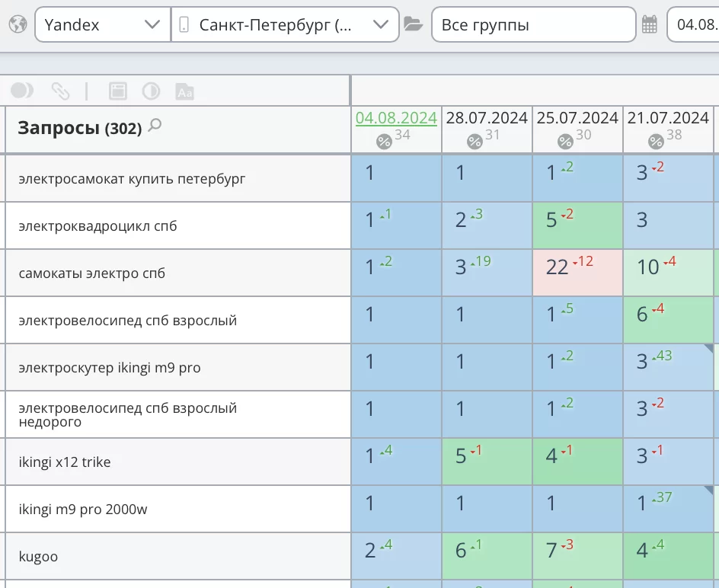
Task: Click the globe icon beside Yandex selector
Action: coord(18,24)
